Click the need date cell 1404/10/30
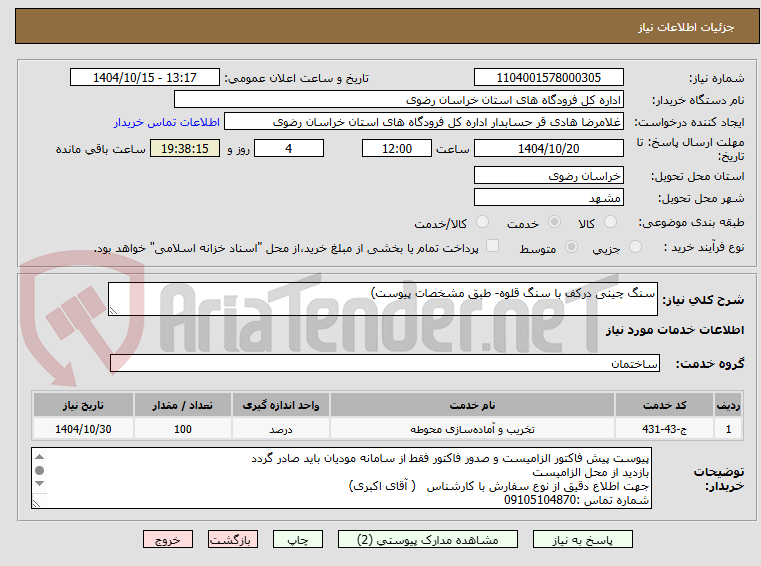The height and width of the screenshot is (566, 761). tap(83, 429)
